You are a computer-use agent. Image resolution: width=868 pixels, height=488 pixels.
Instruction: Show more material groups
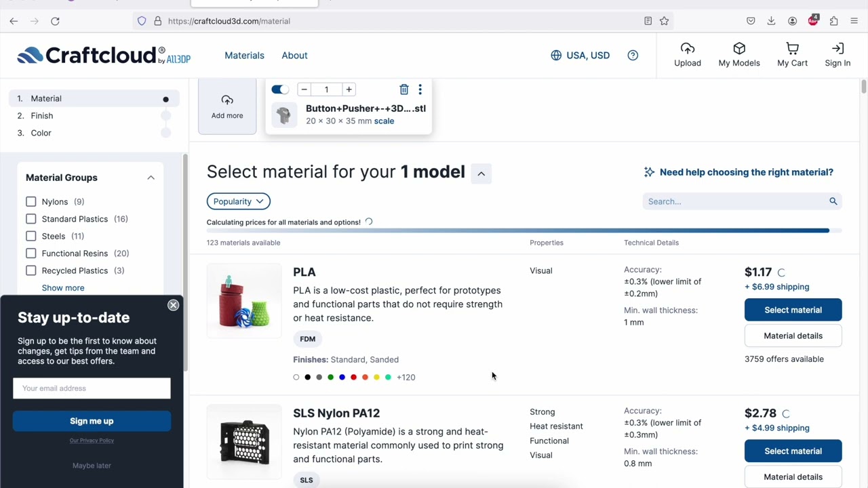pyautogui.click(x=63, y=287)
